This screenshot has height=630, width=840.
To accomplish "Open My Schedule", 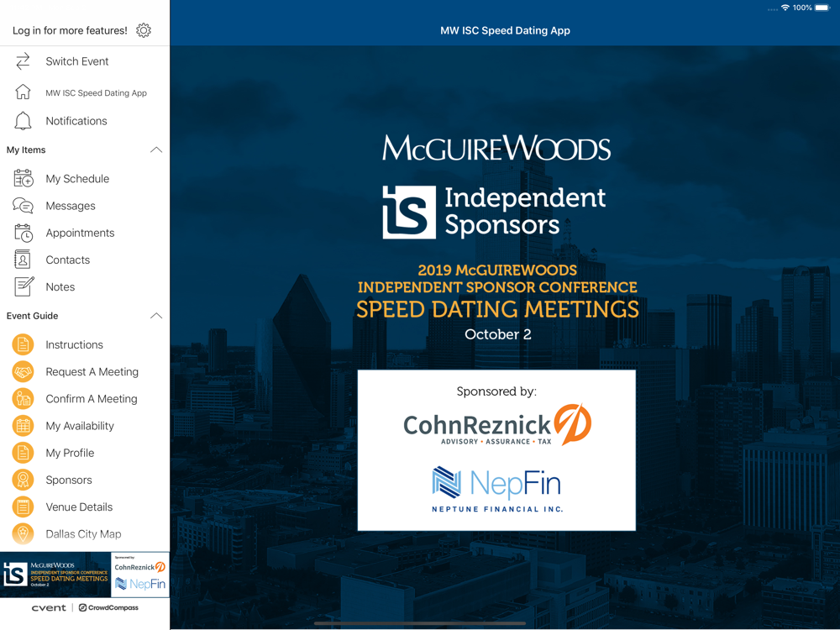I will pyautogui.click(x=85, y=178).
